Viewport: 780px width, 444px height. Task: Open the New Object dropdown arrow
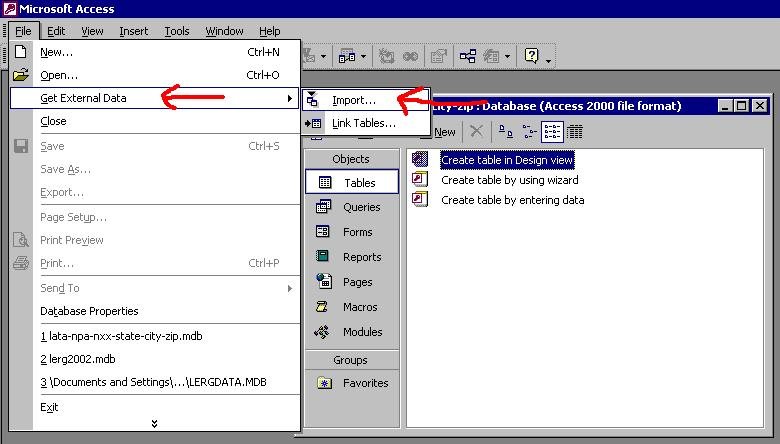pyautogui.click(x=507, y=56)
